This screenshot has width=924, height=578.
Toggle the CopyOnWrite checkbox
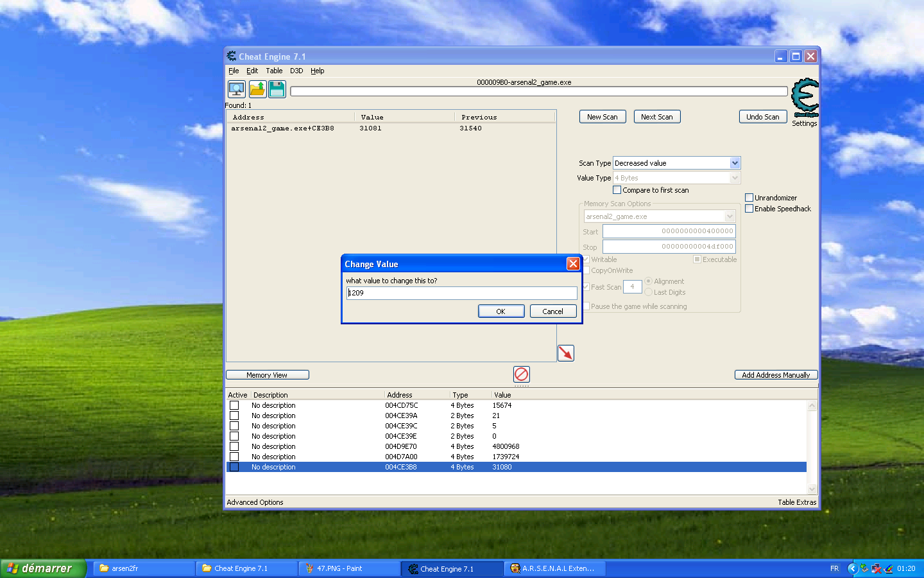pos(586,270)
